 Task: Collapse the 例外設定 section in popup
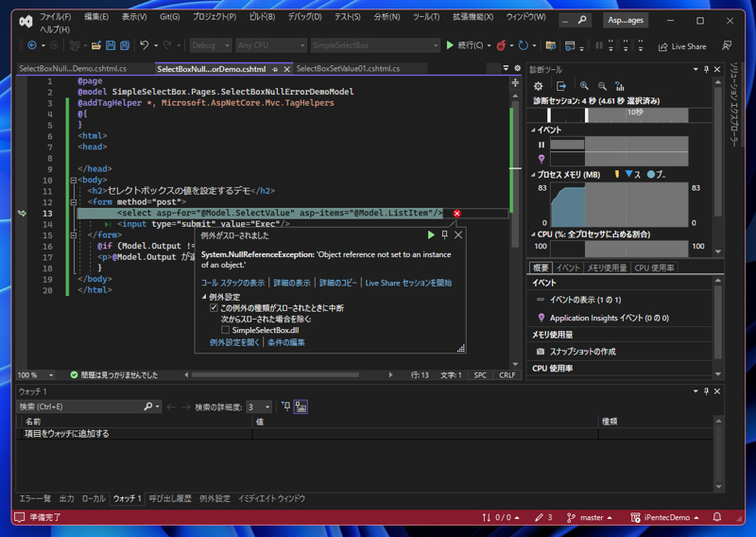(x=204, y=297)
